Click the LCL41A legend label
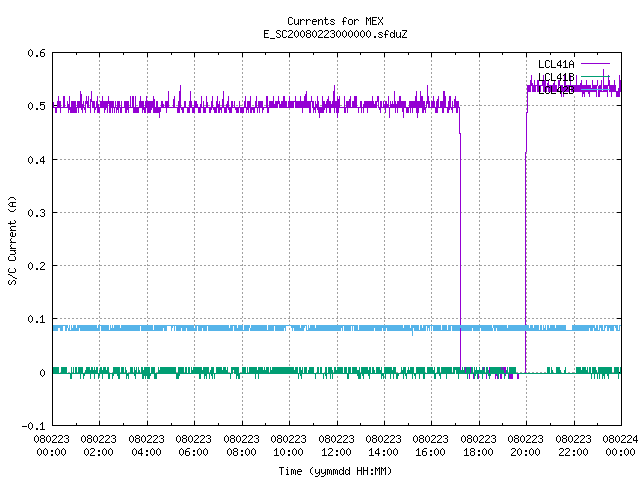This screenshot has width=640, height=480. (556, 64)
